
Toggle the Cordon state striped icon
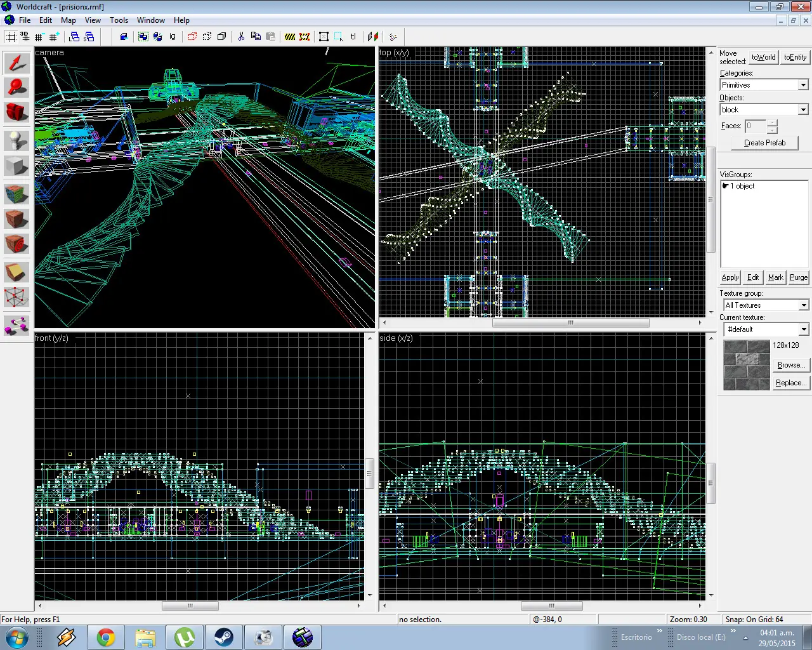coord(290,37)
